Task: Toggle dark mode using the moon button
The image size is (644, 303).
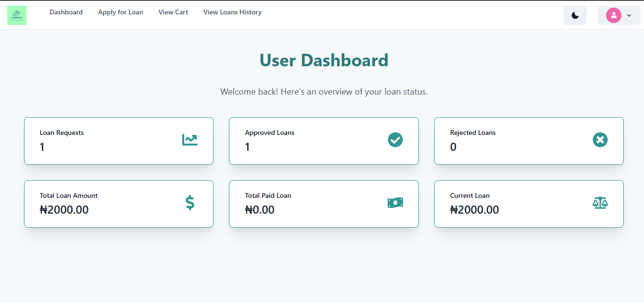Action: (x=575, y=15)
